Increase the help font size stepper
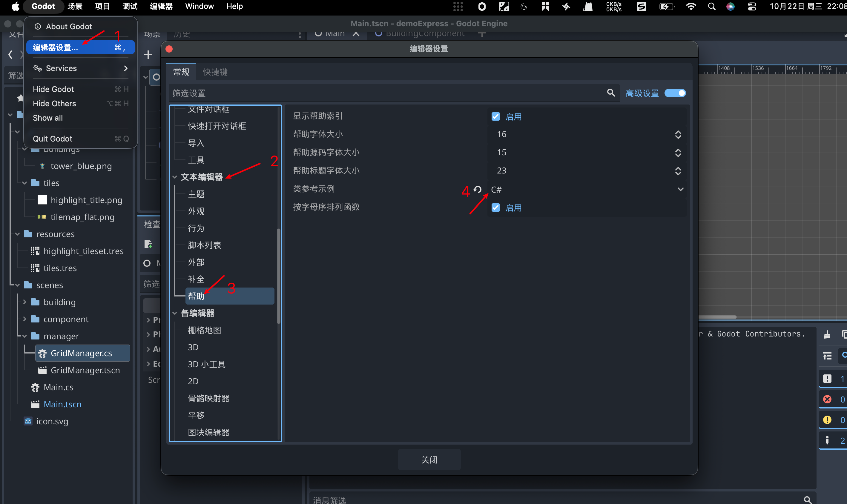847x504 pixels. [678, 132]
